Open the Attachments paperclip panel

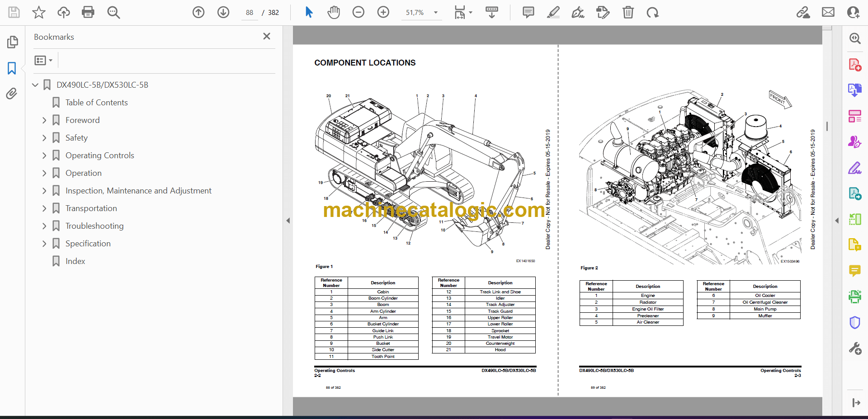(x=12, y=94)
